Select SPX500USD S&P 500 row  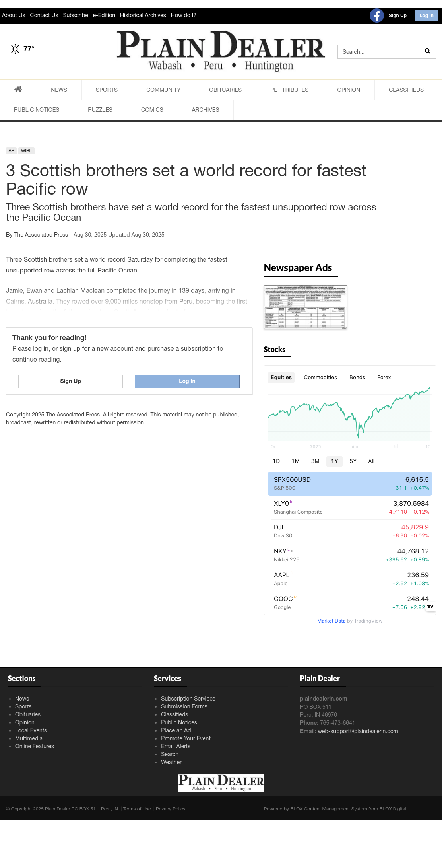[350, 484]
